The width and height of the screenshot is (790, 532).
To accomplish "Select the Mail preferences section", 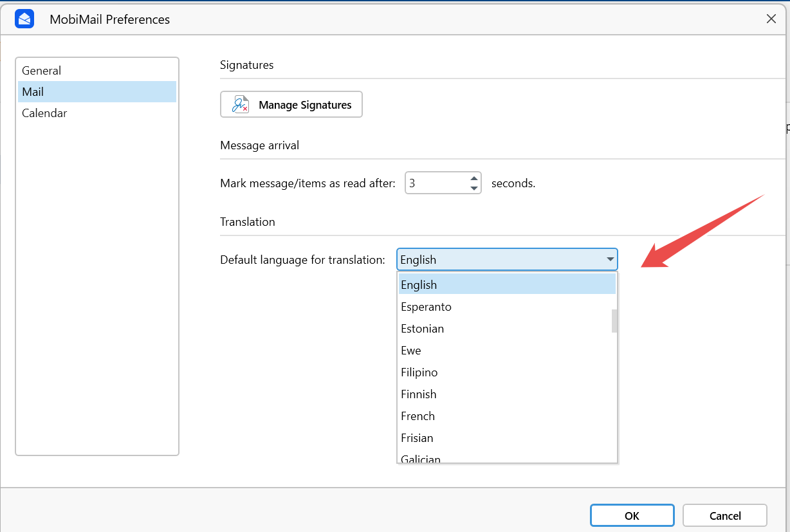I will point(97,92).
